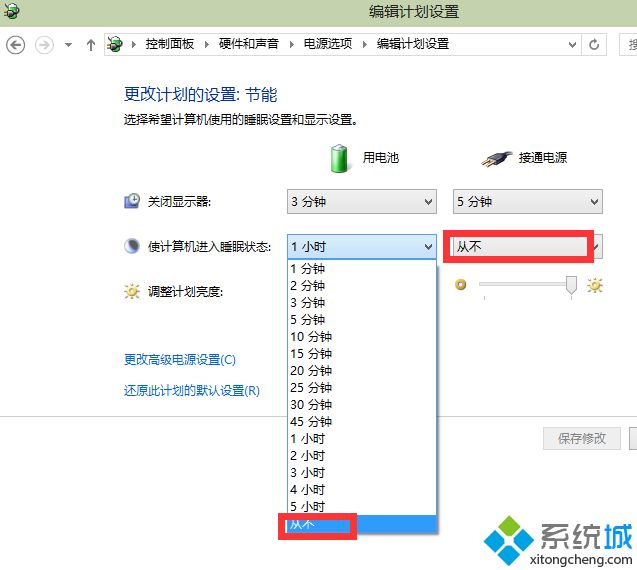The width and height of the screenshot is (637, 570).
Task: Pick 15 分钟 option
Action: coord(362,354)
